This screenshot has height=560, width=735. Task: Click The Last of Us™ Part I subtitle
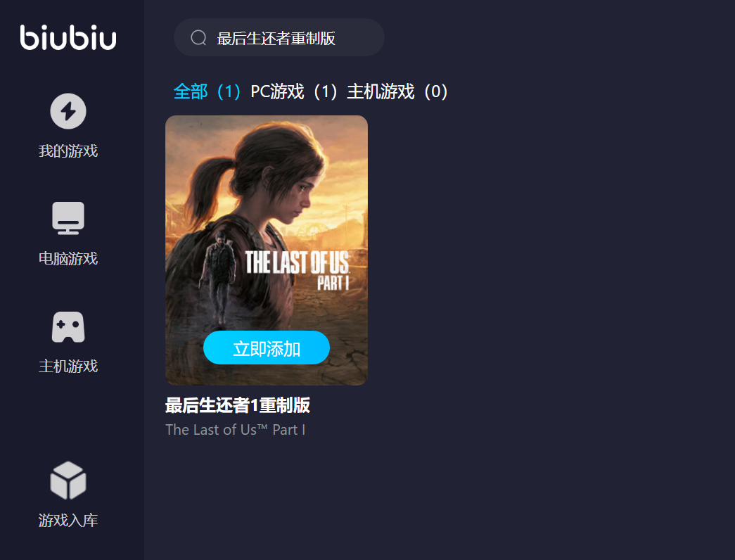236,430
